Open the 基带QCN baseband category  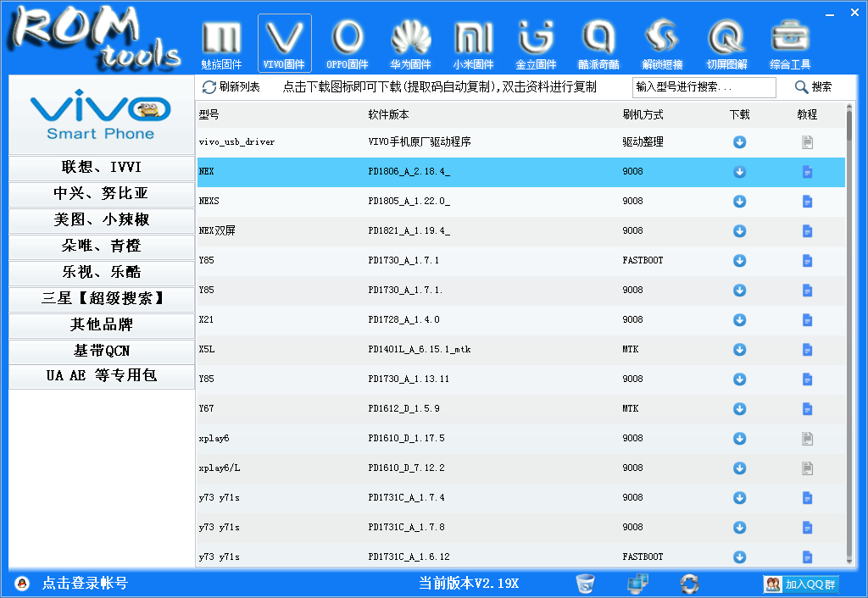[102, 352]
